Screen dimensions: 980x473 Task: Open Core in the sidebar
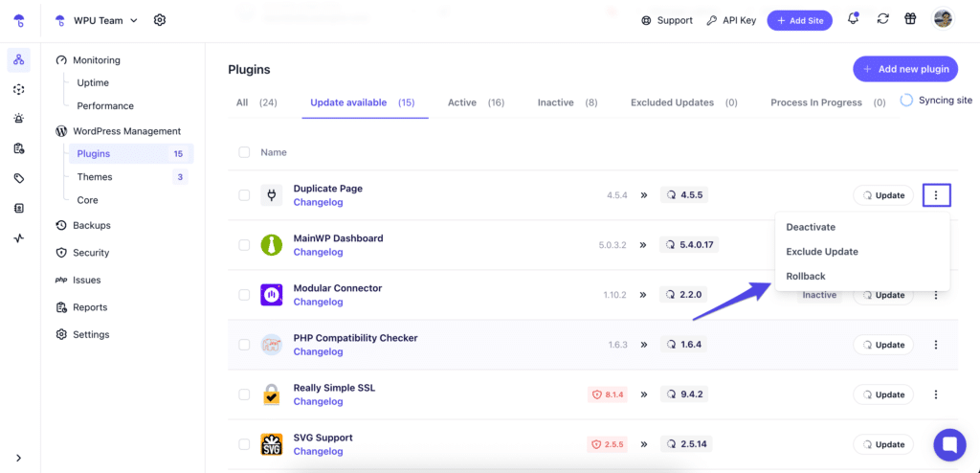point(87,200)
